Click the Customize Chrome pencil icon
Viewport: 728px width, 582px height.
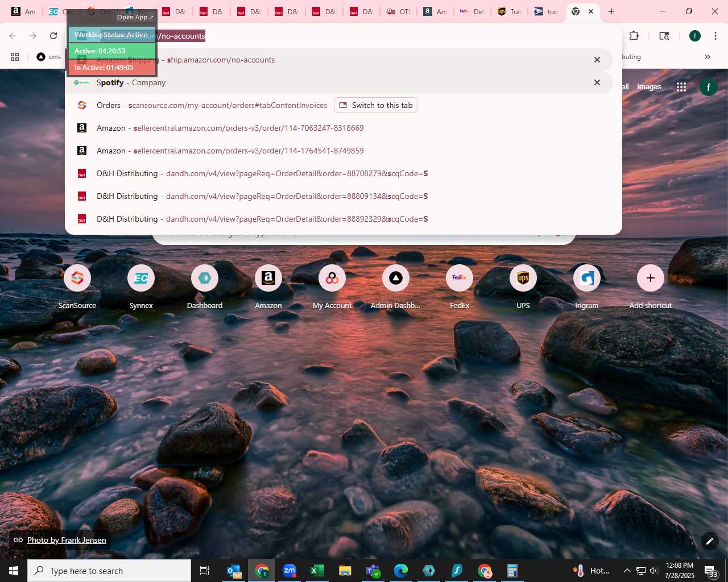click(709, 541)
